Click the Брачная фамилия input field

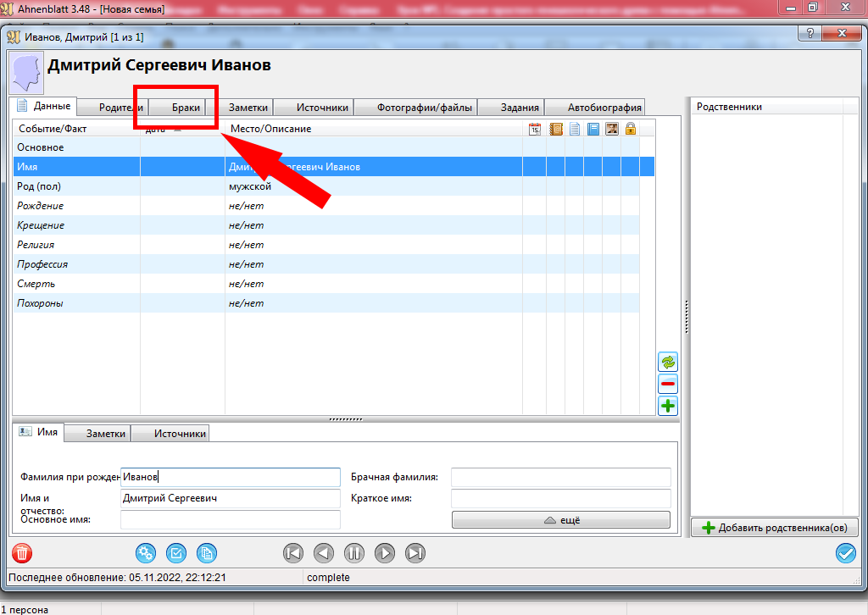coord(560,477)
